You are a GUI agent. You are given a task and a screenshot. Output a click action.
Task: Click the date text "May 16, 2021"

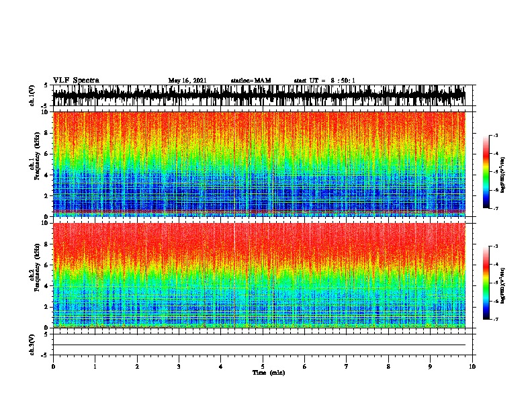coord(187,81)
